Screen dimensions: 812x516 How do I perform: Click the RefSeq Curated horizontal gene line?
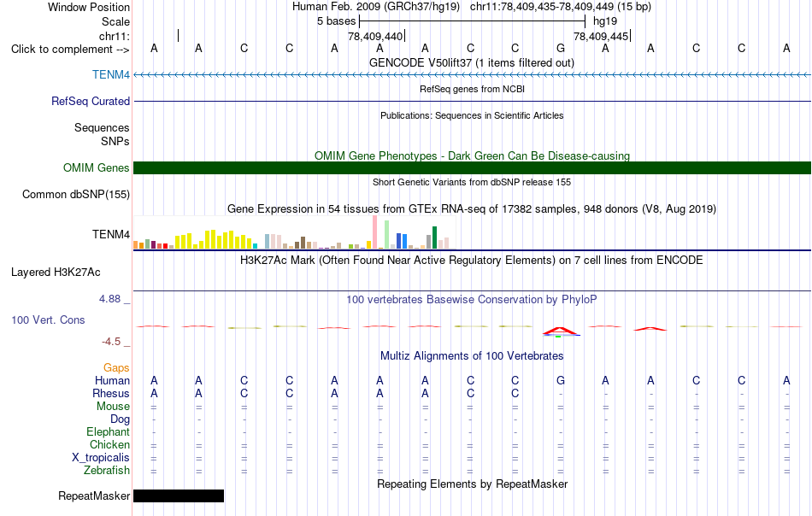click(x=472, y=101)
